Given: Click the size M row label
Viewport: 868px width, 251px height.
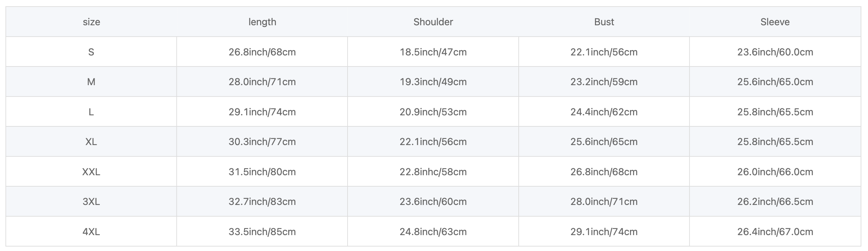Looking at the screenshot, I should (91, 82).
